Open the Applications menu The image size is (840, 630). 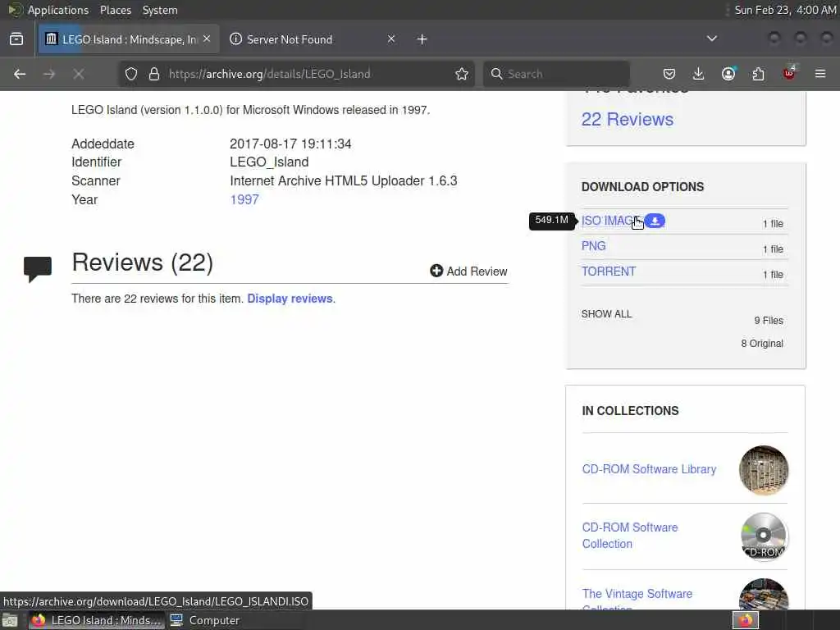58,10
